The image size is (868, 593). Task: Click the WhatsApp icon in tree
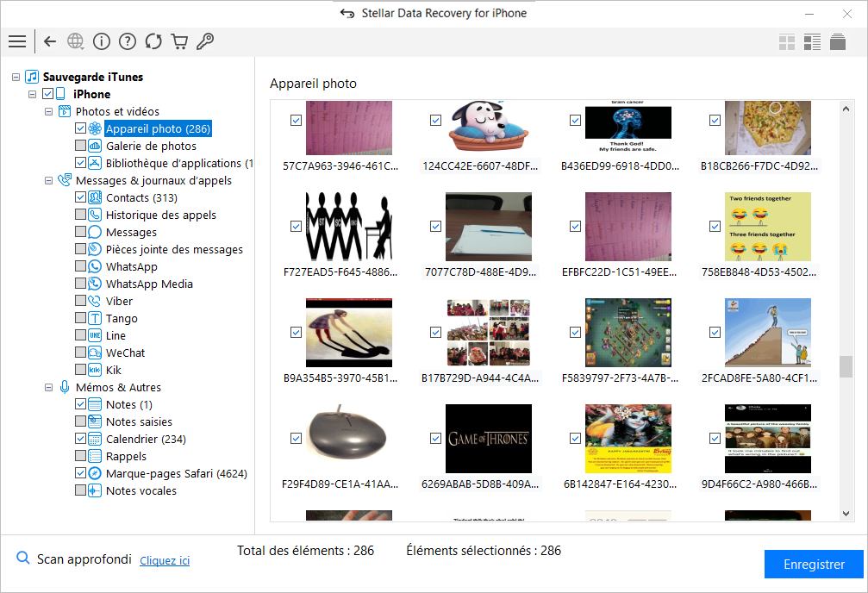(x=95, y=267)
